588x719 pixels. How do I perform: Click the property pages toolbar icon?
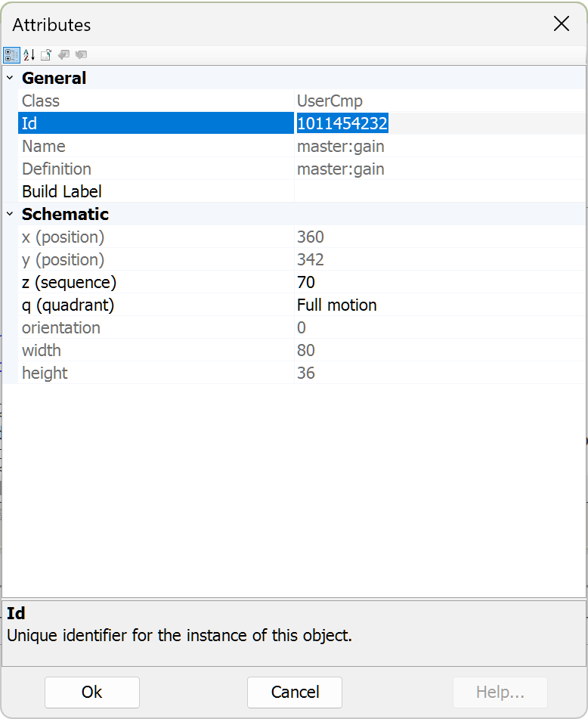(x=46, y=55)
